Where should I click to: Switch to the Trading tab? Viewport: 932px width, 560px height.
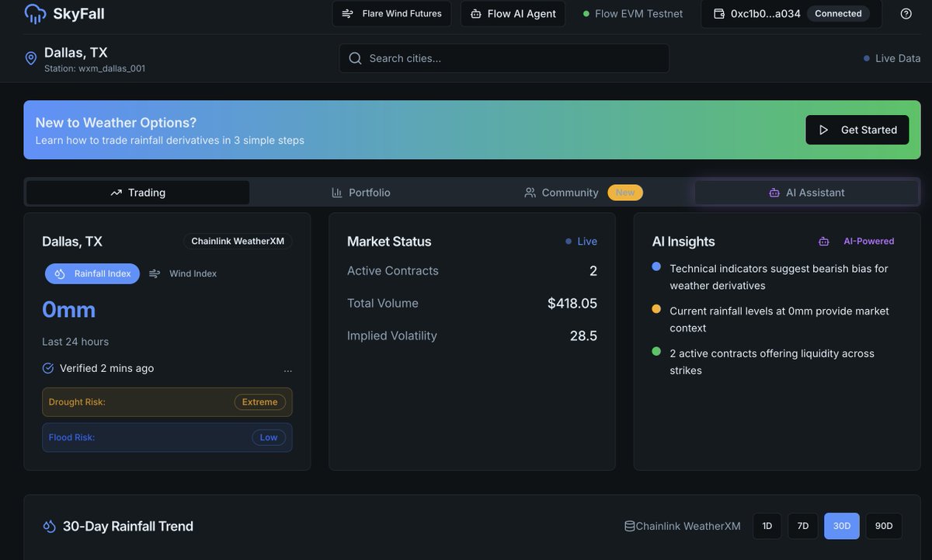tap(138, 193)
